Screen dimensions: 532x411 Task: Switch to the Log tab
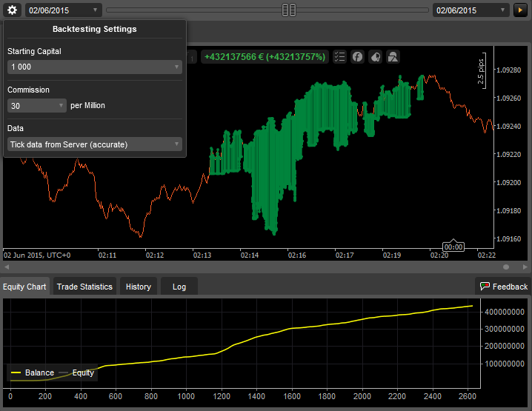tap(179, 287)
